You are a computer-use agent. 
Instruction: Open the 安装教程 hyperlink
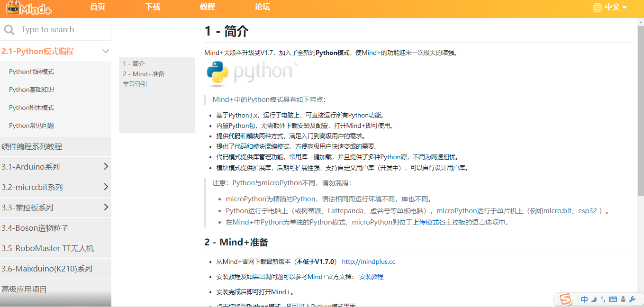click(x=372, y=277)
